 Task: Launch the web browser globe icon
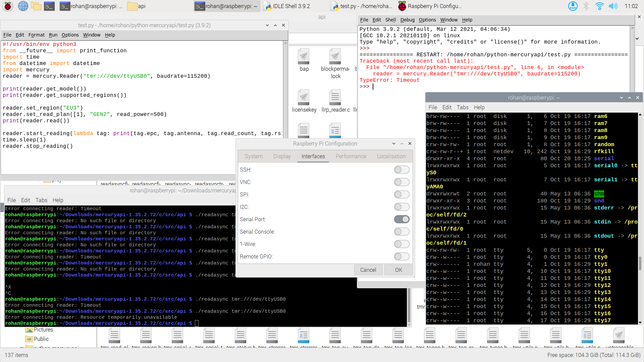tap(23, 6)
